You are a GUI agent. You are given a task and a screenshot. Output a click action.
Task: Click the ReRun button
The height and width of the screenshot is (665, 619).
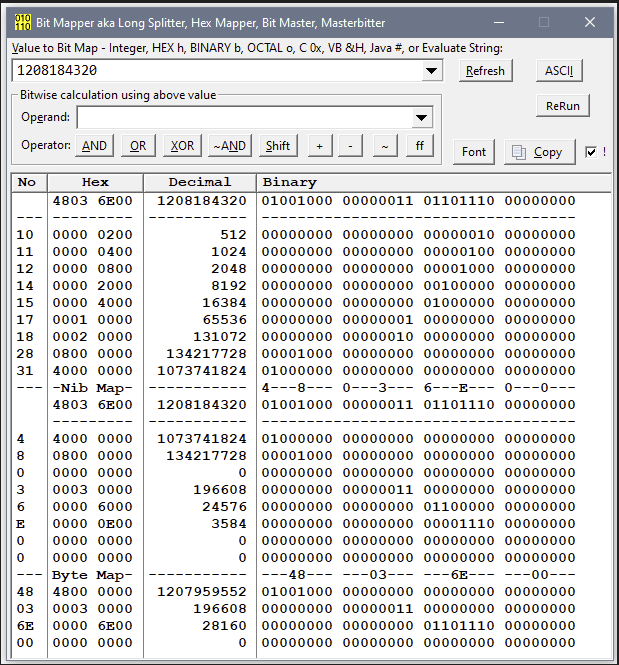click(x=562, y=105)
